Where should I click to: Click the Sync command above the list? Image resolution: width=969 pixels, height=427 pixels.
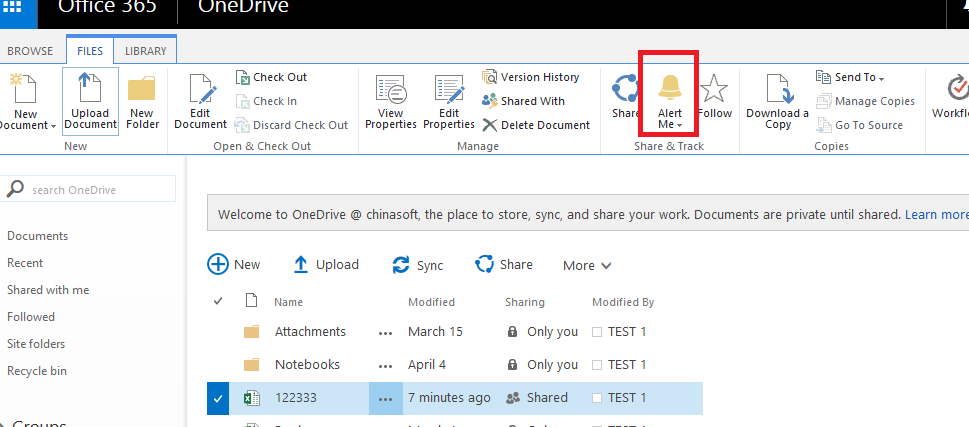point(418,265)
